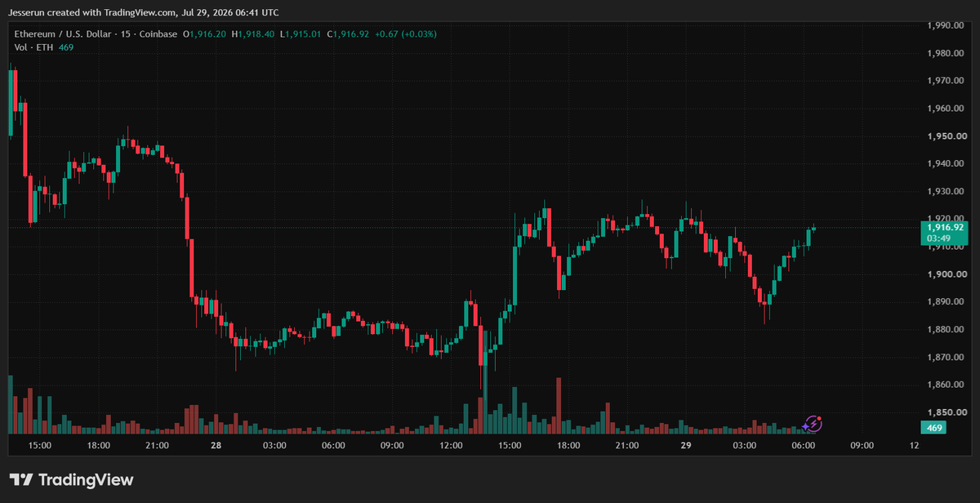Select the open value O1,916.20

pyautogui.click(x=205, y=33)
